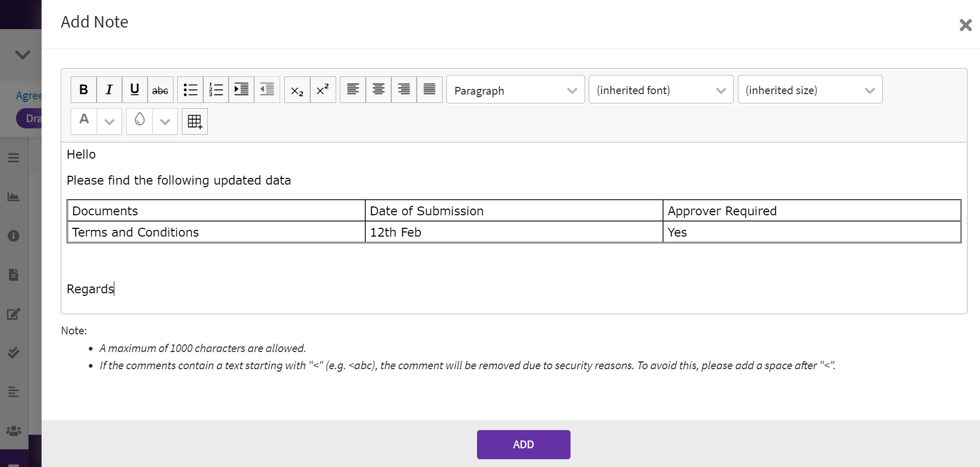Insert a table using the grid icon
980x467 pixels.
(x=195, y=122)
